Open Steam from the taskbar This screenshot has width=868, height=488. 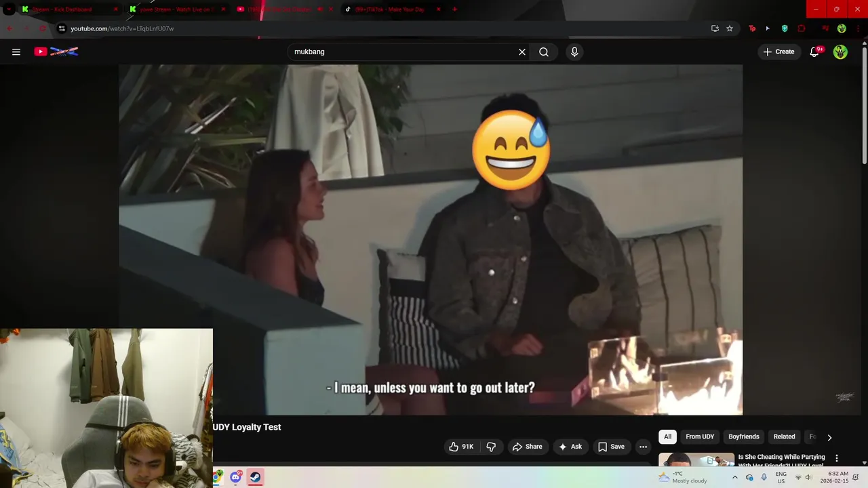point(255,477)
